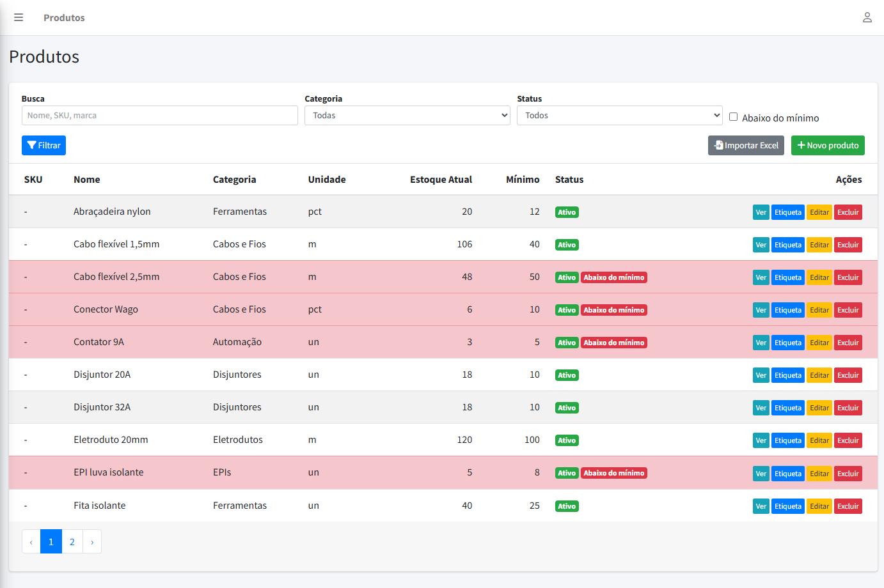The width and height of the screenshot is (884, 588).
Task: Open the hamburger sidebar menu
Action: coord(19,17)
